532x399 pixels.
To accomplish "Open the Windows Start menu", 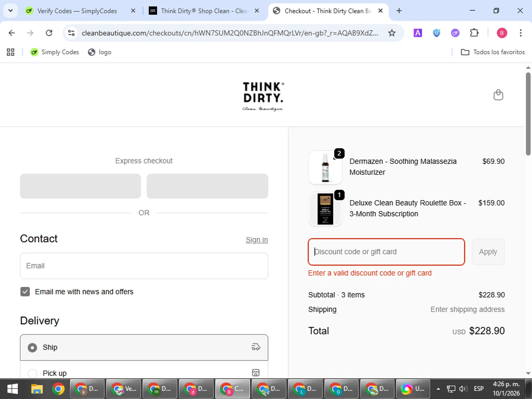I will 12,389.
